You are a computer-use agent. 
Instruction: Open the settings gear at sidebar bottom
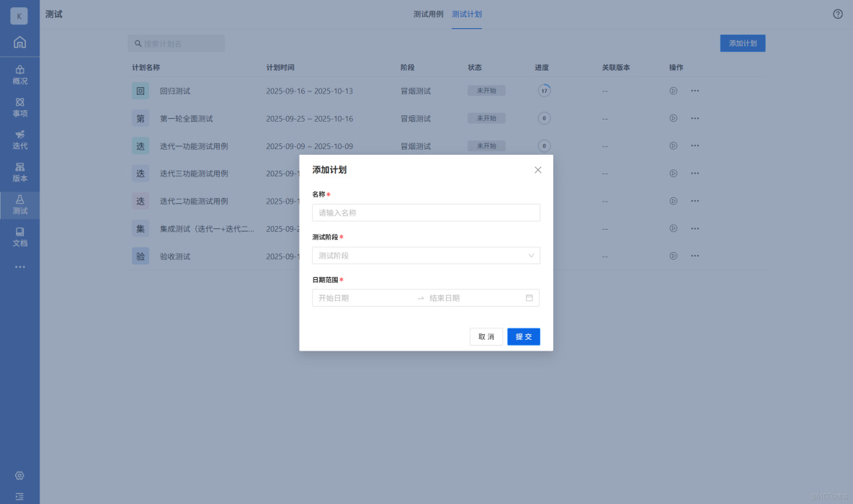(x=19, y=475)
